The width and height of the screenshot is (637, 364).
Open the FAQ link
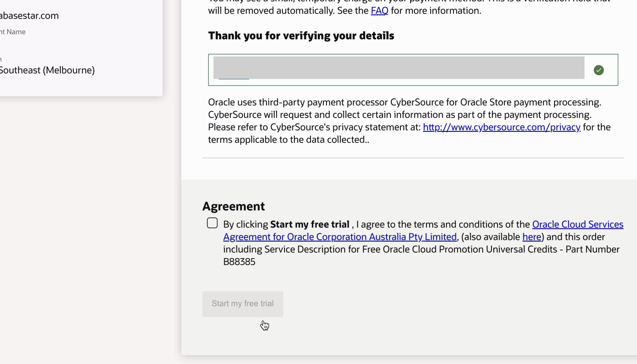(379, 10)
